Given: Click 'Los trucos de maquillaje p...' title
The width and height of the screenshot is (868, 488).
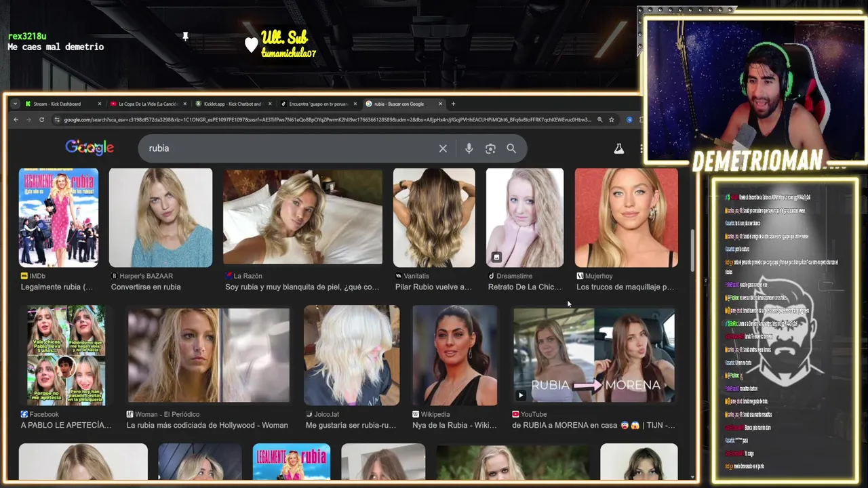Looking at the screenshot, I should click(x=625, y=287).
